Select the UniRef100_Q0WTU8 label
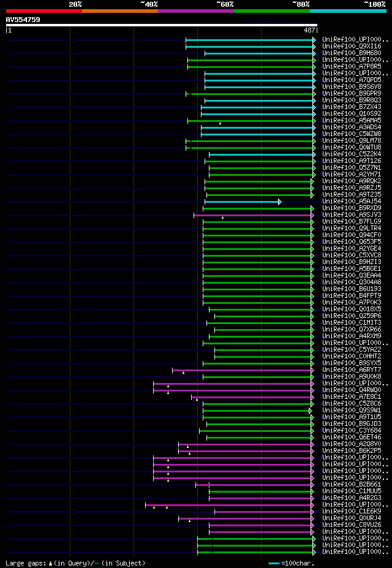 (x=352, y=147)
